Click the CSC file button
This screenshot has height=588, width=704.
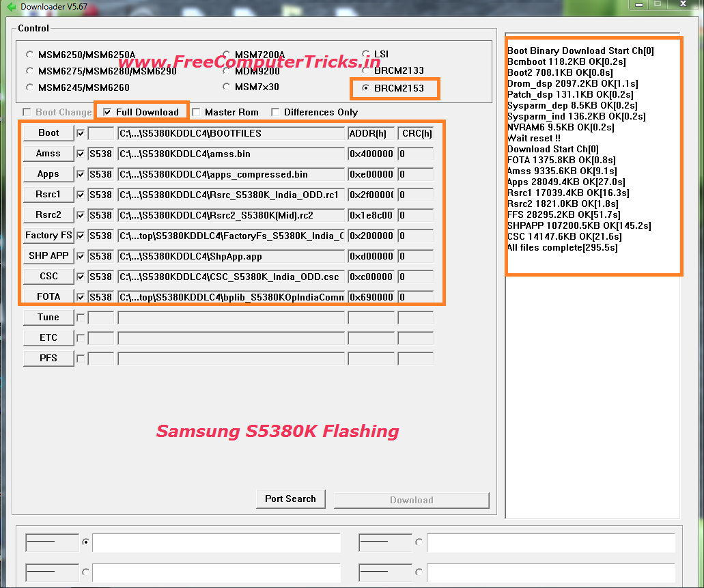48,277
